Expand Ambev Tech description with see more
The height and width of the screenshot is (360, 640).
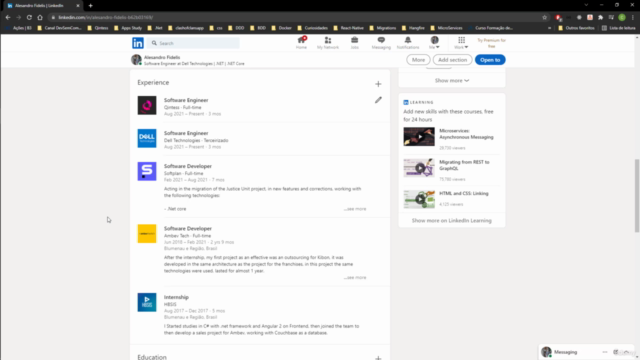(355, 278)
